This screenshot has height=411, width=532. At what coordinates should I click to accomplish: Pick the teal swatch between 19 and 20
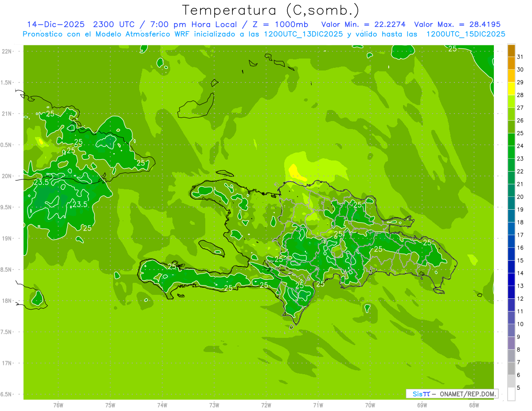point(511,203)
